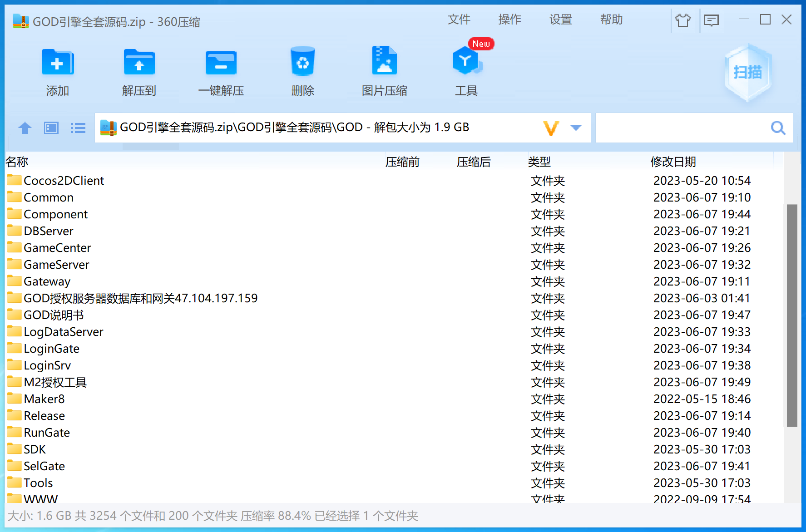This screenshot has width=806, height=532.
Task: Expand the path history dropdown arrow
Action: tap(576, 128)
